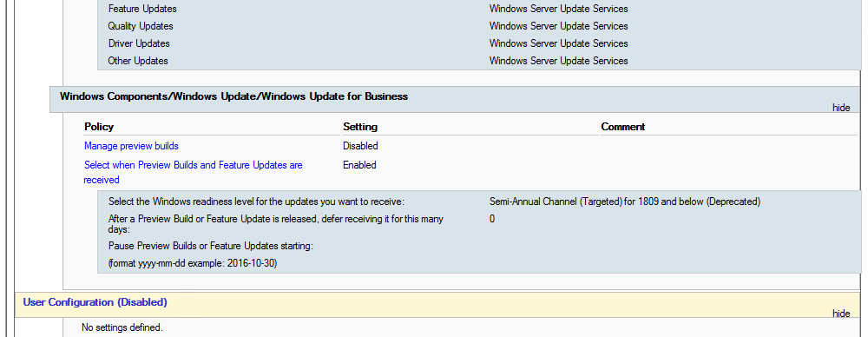Click the Disabled setting for Manage preview builds
The image size is (868, 337).
pyautogui.click(x=360, y=146)
